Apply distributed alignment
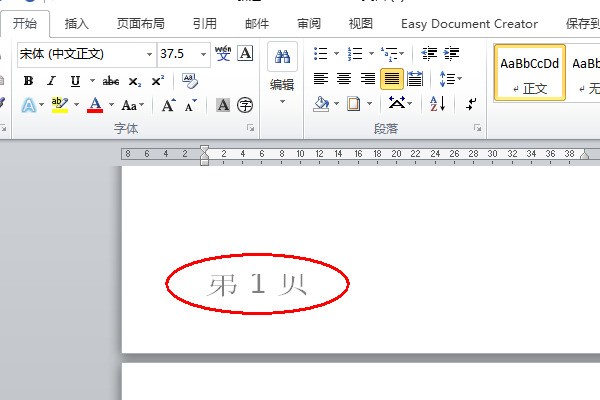The image size is (600, 400). click(x=415, y=78)
